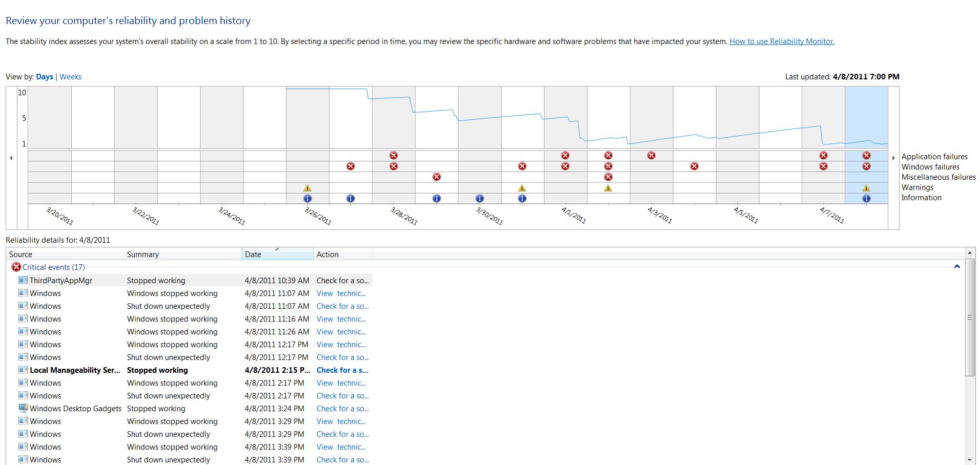Select the miscellaneous failure icon on 3/29/2011
This screenshot has height=465, width=980.
click(436, 177)
